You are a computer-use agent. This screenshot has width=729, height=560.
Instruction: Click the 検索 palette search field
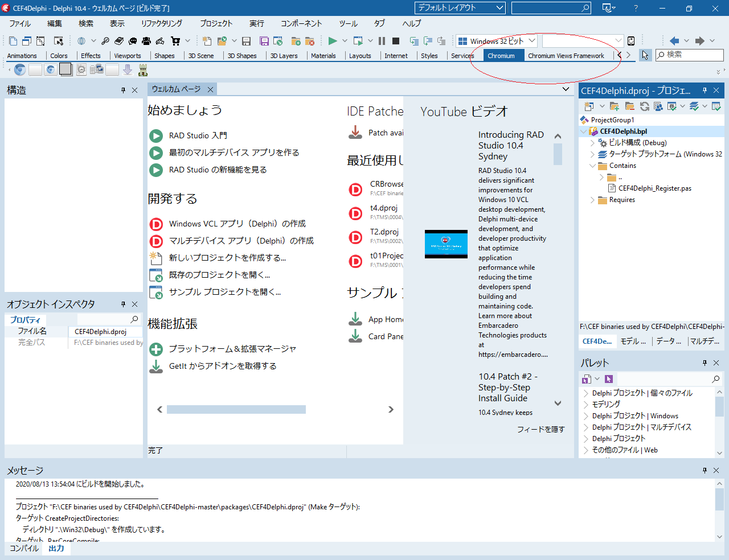pyautogui.click(x=689, y=55)
